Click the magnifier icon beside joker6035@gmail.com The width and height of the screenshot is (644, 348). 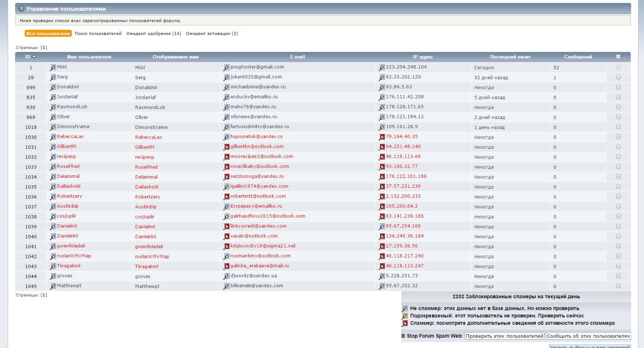226,77
